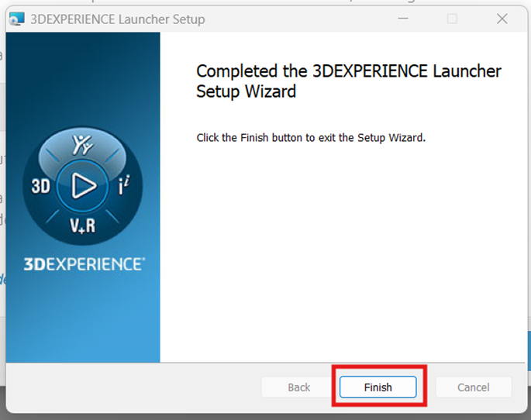Click the '3DEXPERIENCE Launcher Setup' window title
This screenshot has width=531, height=420.
[118, 19]
